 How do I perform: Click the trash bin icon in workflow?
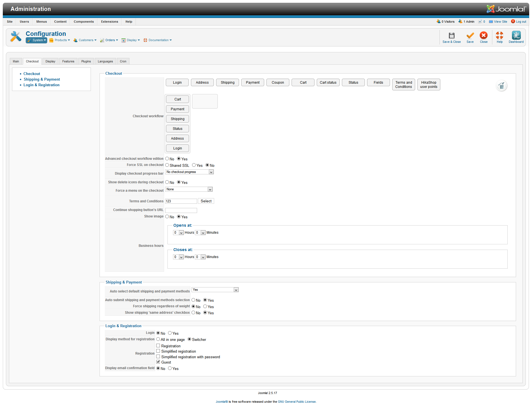502,86
